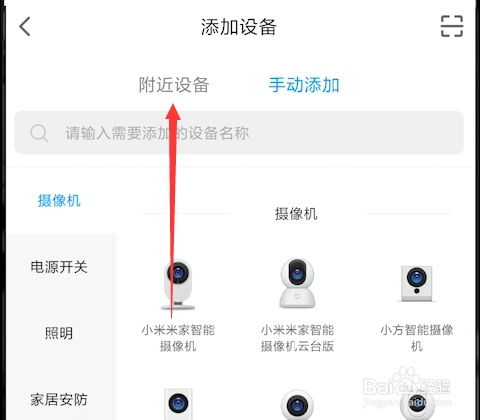Tap the 小米米家智能摄像机云台版 label text
Image resolution: width=480 pixels, height=420 pixels.
tap(297, 338)
